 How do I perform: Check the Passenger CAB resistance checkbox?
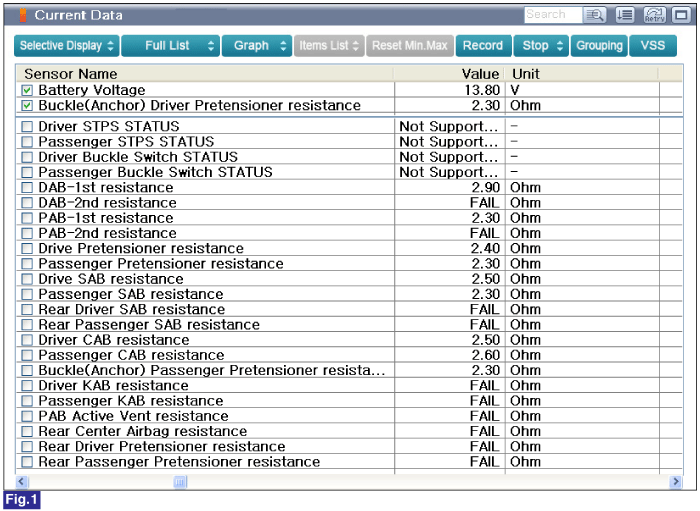point(27,355)
